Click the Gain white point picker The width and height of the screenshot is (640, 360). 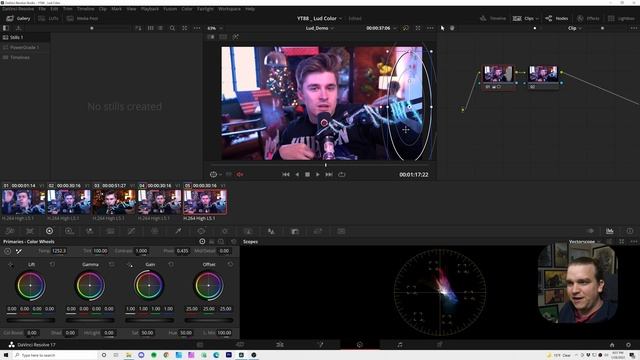(x=130, y=265)
